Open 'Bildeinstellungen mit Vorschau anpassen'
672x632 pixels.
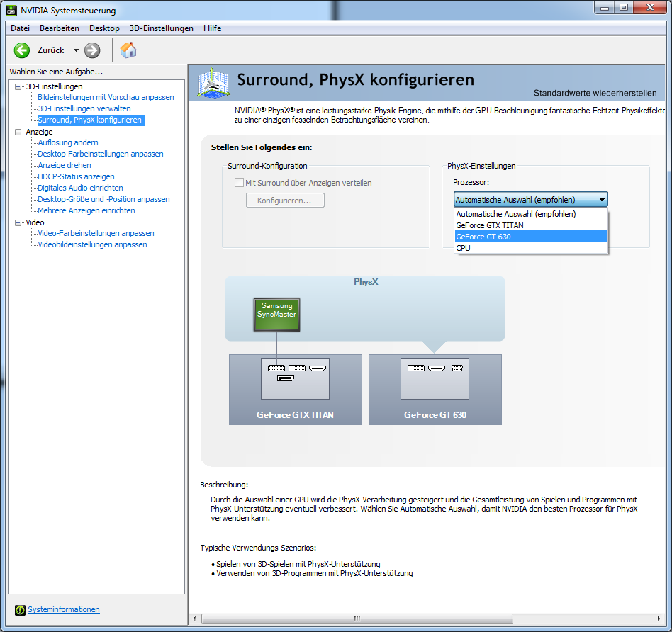coord(106,97)
